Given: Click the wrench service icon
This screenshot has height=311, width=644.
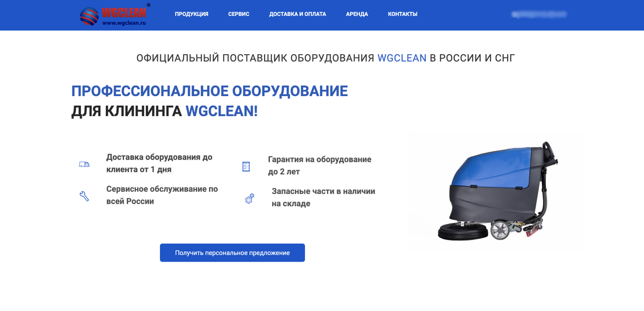Looking at the screenshot, I should [84, 196].
